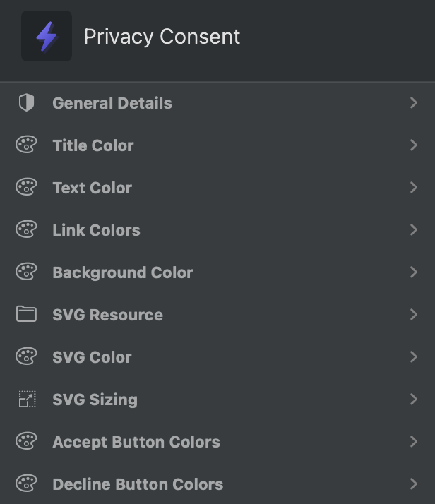Click the palette icon next to Text Color
The width and height of the screenshot is (435, 504).
(x=26, y=188)
